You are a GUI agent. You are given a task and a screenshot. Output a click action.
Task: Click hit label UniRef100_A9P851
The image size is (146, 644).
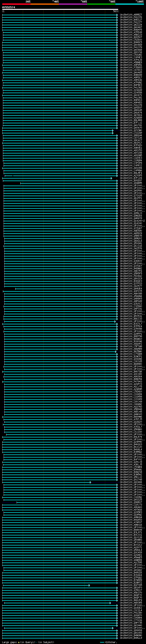[x=131, y=65]
